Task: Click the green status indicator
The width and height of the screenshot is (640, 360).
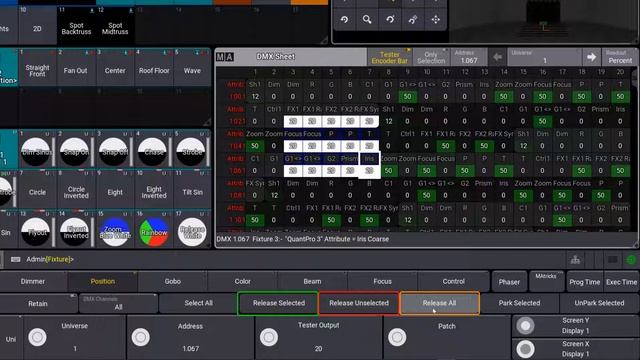Action: [631, 260]
